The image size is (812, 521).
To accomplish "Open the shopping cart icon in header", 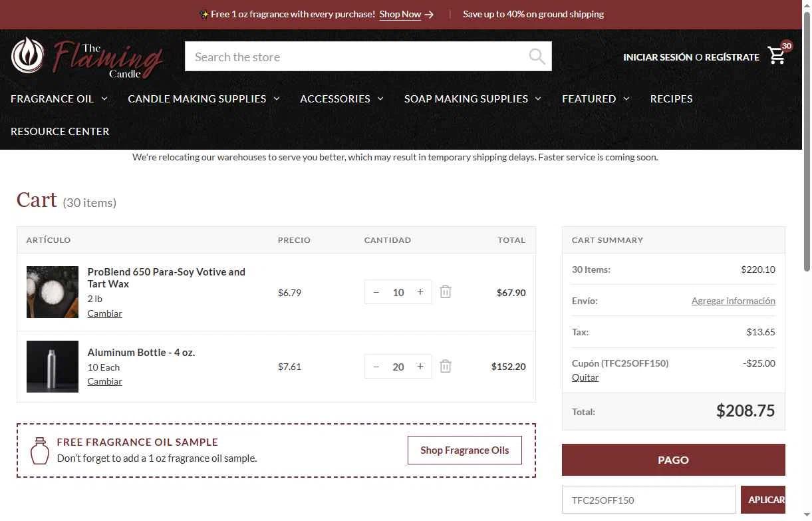I will click(777, 56).
